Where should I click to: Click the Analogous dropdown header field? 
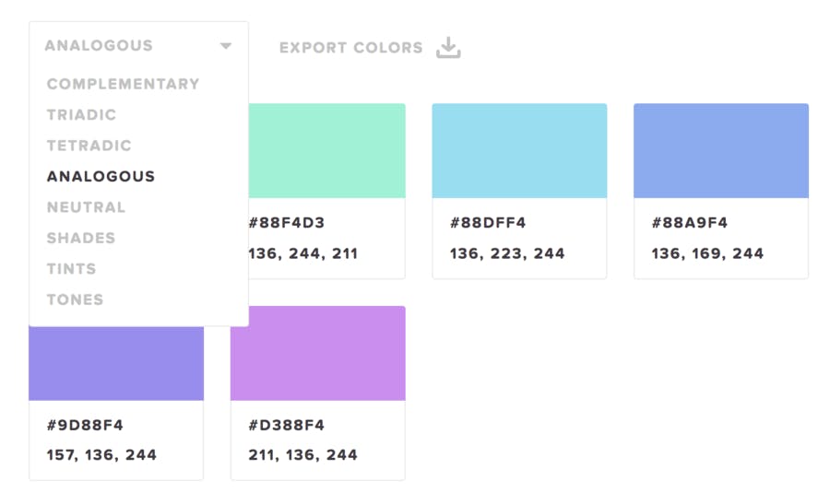tap(138, 46)
